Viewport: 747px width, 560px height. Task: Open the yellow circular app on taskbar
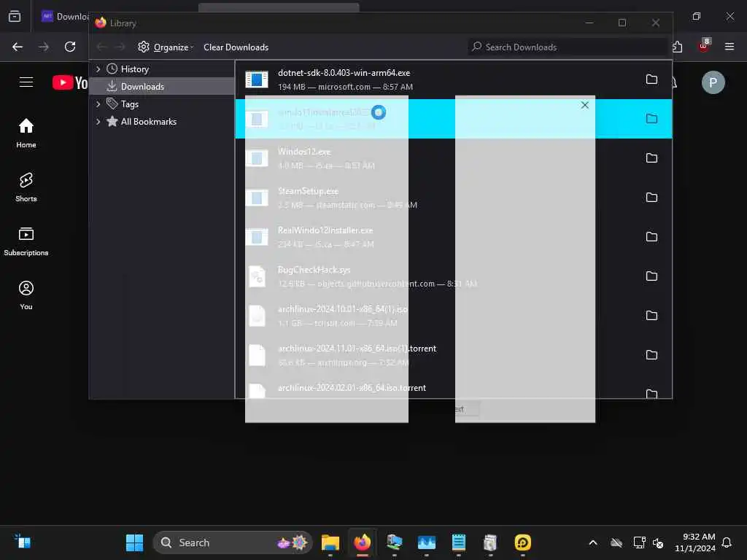(x=522, y=542)
